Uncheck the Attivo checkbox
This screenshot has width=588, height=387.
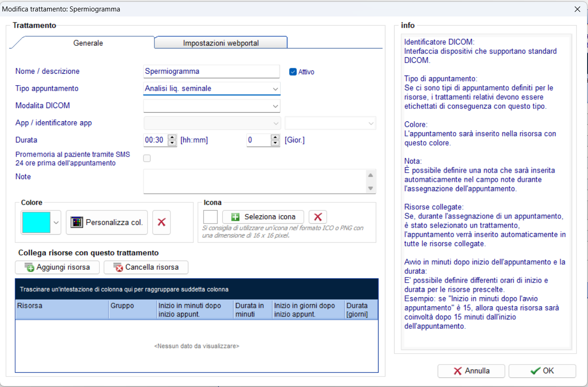pyautogui.click(x=293, y=71)
